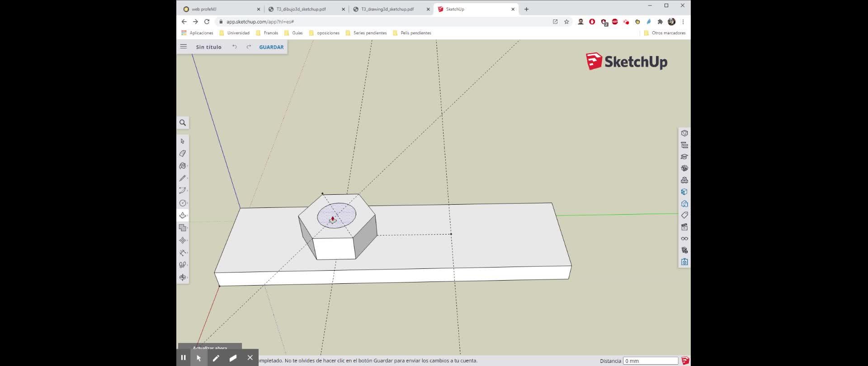Select the Move tool
The height and width of the screenshot is (366, 868).
click(x=183, y=240)
